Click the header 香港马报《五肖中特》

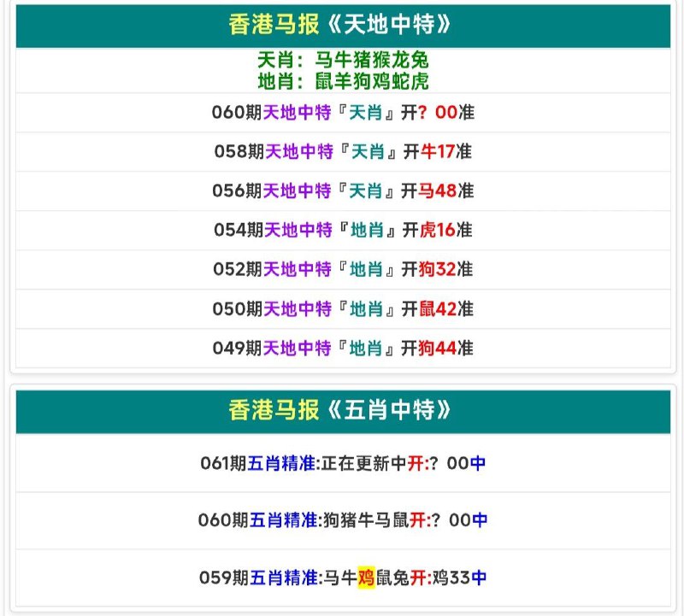343,411
